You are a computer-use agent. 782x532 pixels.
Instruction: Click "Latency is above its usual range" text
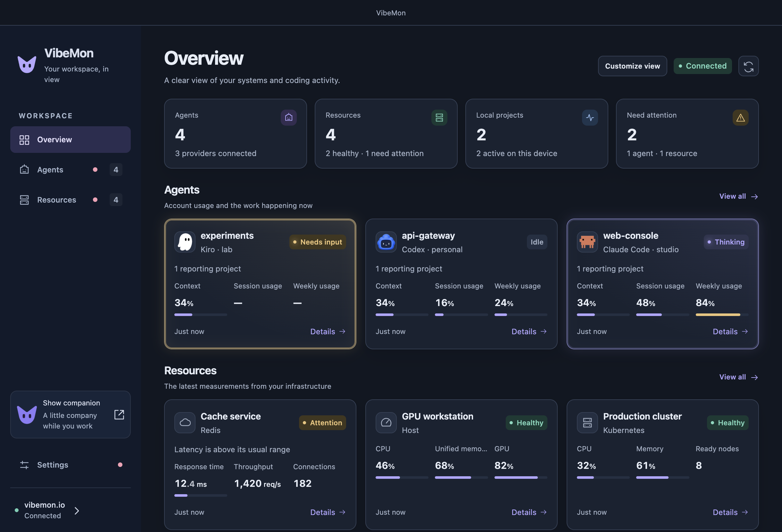(232, 449)
